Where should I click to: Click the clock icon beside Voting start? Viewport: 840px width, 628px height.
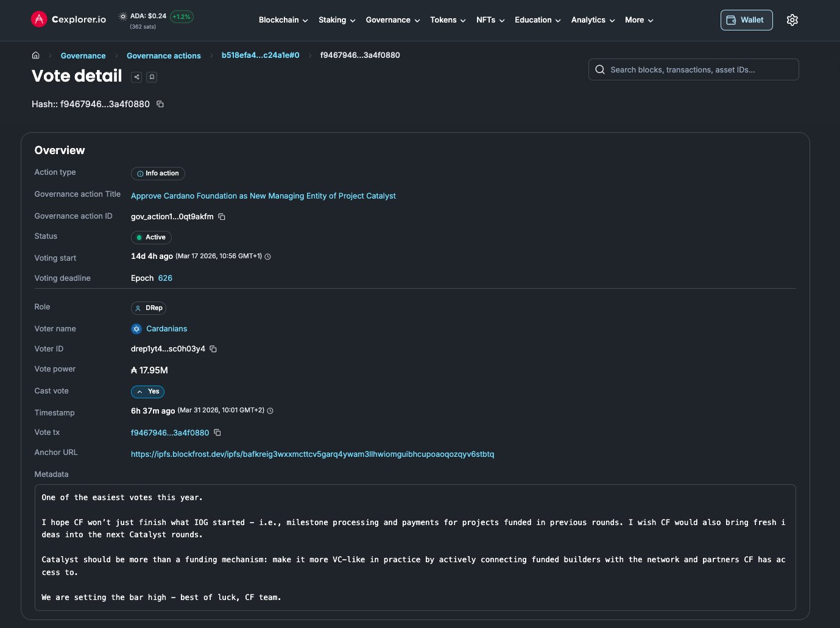(x=268, y=256)
